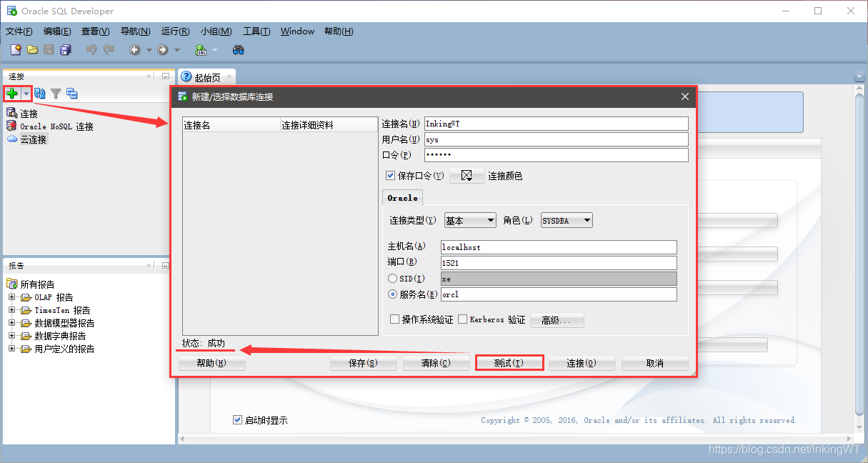This screenshot has height=463, width=868.
Task: Switch to the 起始页 tab
Action: (x=206, y=77)
